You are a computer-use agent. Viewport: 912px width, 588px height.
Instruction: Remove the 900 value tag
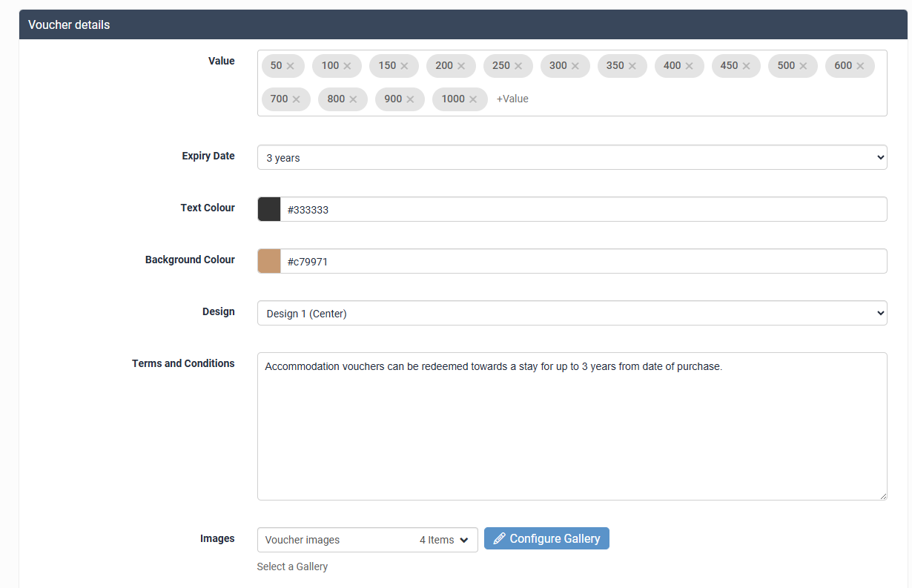[410, 99]
